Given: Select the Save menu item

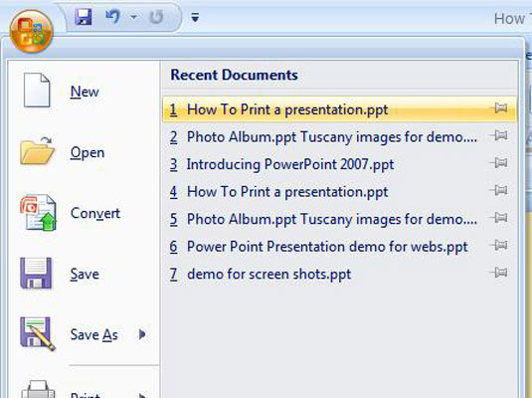Looking at the screenshot, I should coord(84,274).
